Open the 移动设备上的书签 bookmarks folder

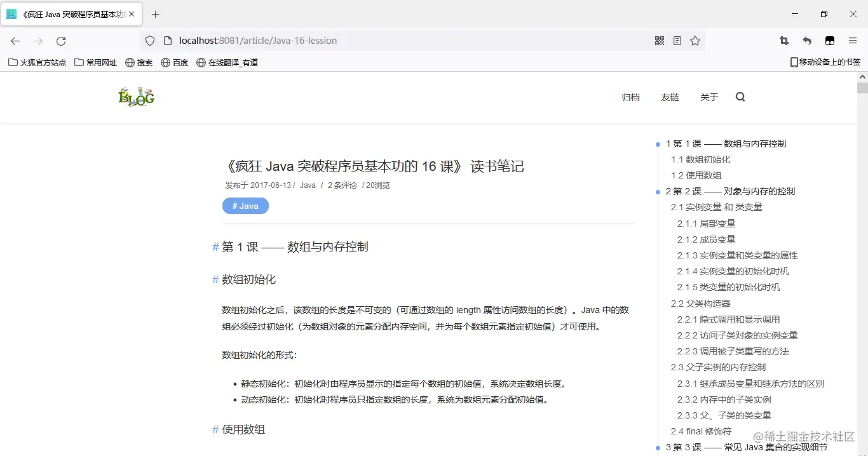(x=825, y=62)
